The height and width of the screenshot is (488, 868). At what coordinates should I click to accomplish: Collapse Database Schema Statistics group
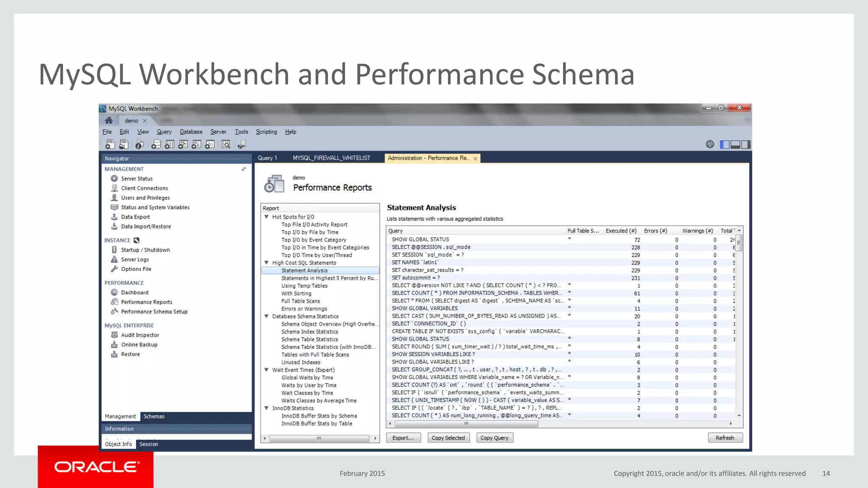267,316
